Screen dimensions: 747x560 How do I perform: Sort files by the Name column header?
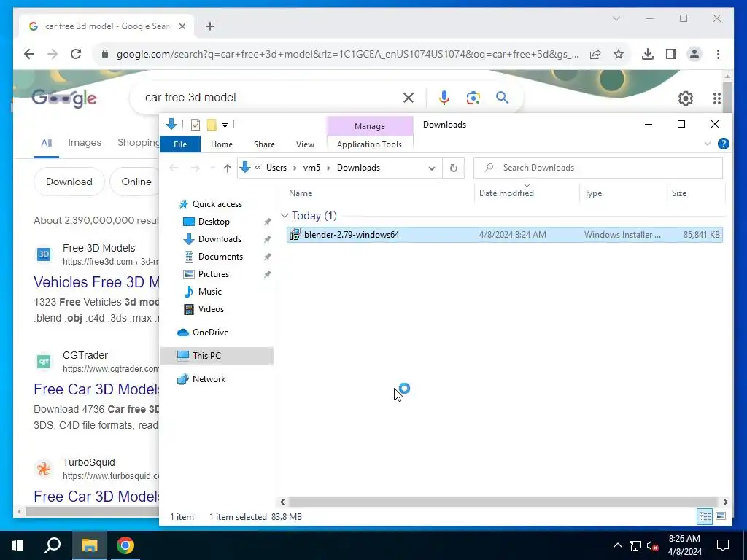click(301, 193)
